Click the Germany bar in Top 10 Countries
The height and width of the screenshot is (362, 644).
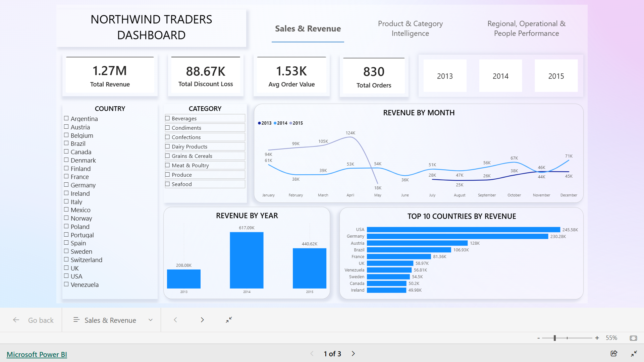(457, 236)
